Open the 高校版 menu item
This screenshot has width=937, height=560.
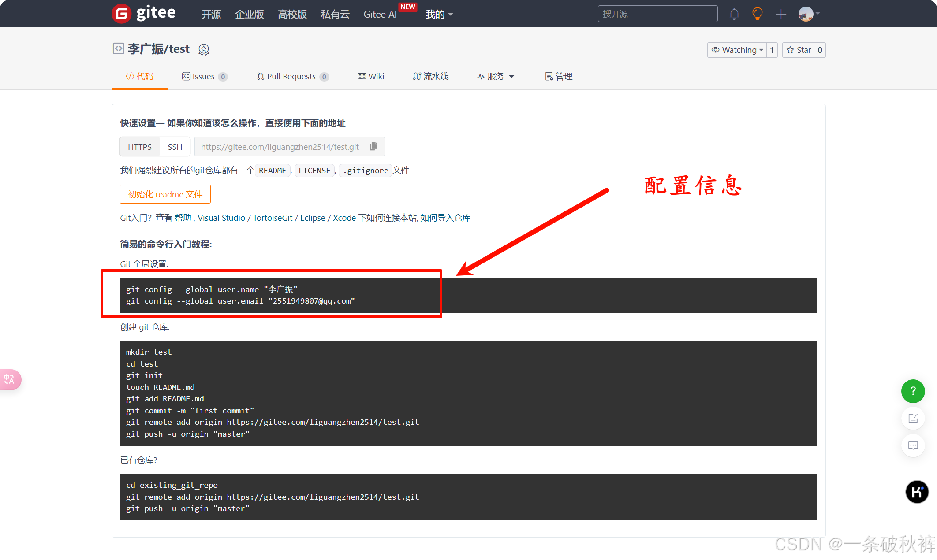click(292, 14)
